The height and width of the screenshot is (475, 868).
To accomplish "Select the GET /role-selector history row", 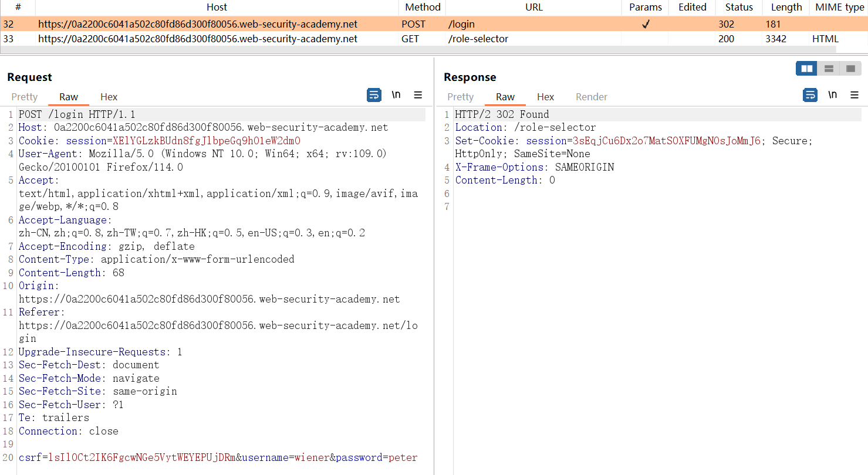I will point(235,39).
